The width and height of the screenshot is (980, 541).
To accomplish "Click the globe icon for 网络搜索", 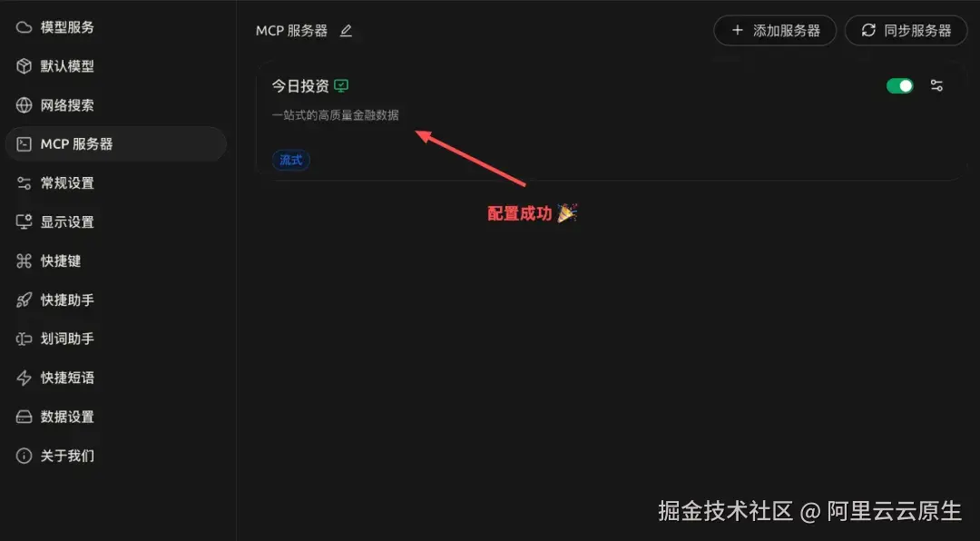I will (24, 105).
